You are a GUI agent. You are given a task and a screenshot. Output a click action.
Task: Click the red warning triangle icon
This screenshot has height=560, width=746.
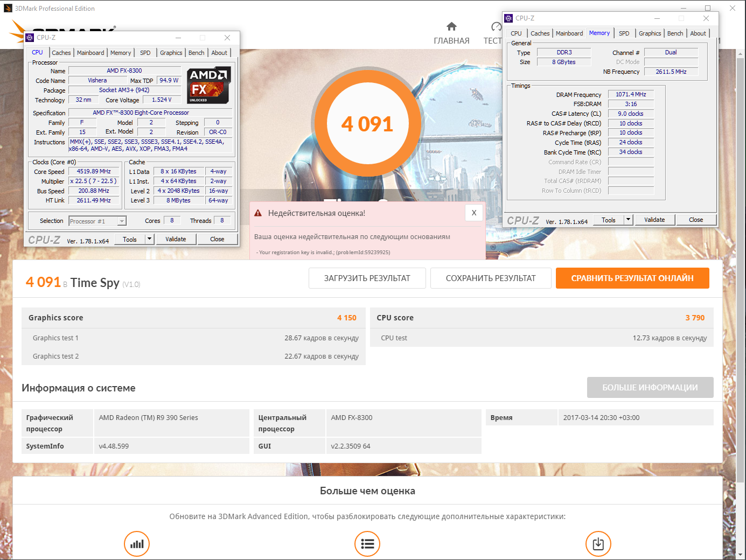(x=258, y=213)
